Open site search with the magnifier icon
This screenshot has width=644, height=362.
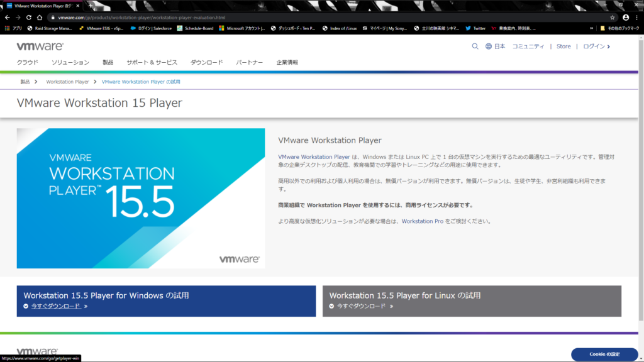(475, 47)
